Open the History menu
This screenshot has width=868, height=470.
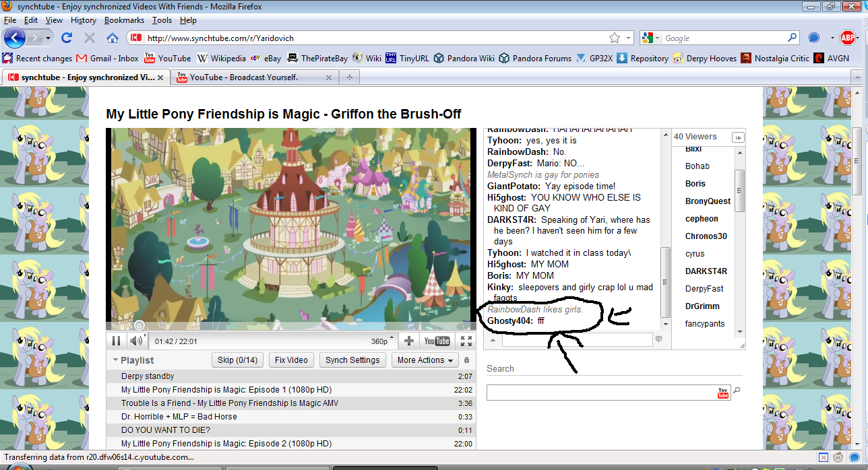pos(84,20)
